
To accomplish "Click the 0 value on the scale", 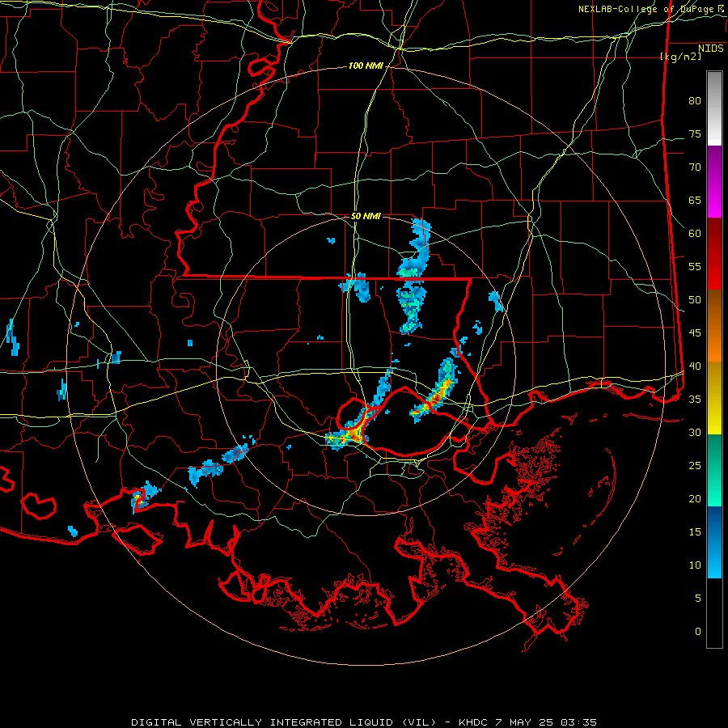I will [698, 632].
